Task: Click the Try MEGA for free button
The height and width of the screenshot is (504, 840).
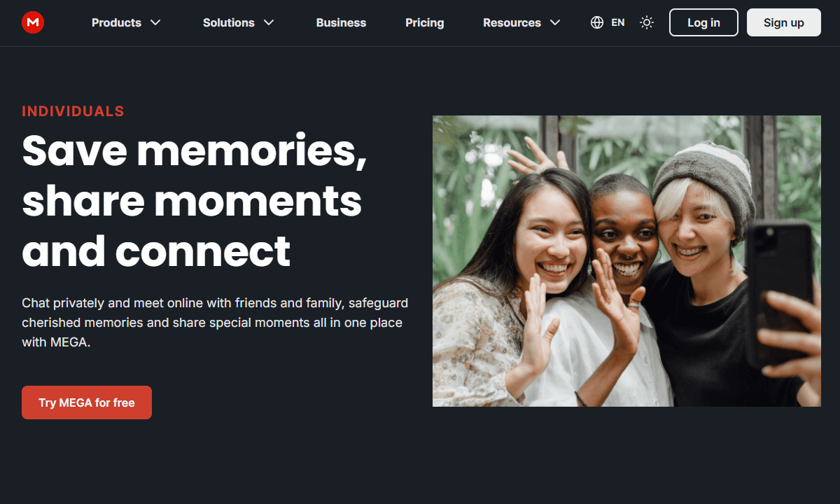Action: 87,402
